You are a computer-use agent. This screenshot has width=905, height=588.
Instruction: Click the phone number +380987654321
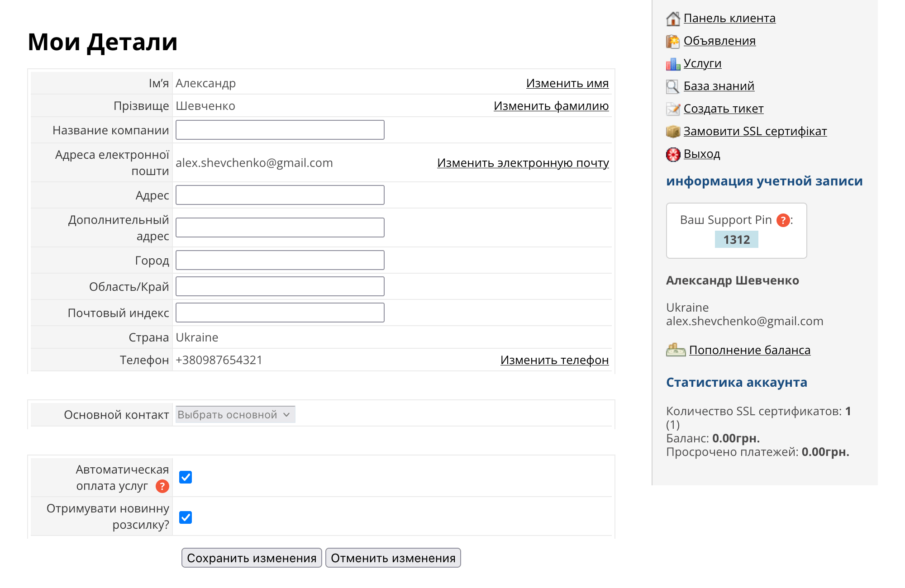tap(219, 360)
